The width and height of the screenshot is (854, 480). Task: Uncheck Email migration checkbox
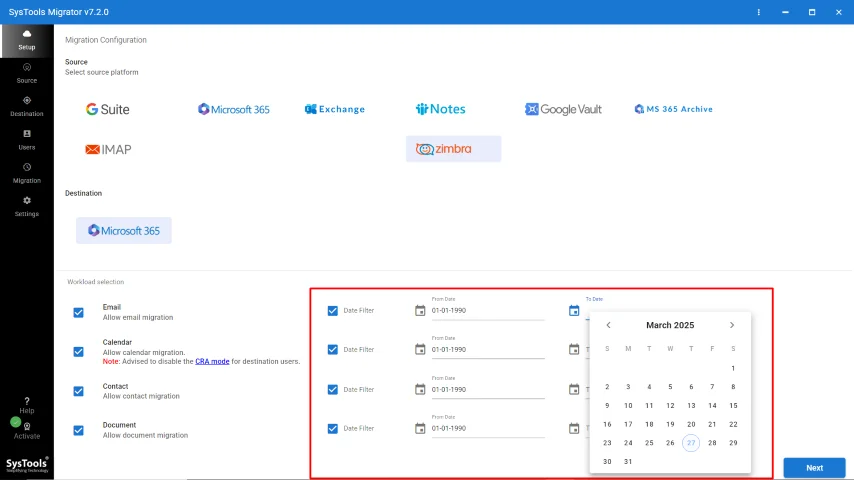pos(78,312)
